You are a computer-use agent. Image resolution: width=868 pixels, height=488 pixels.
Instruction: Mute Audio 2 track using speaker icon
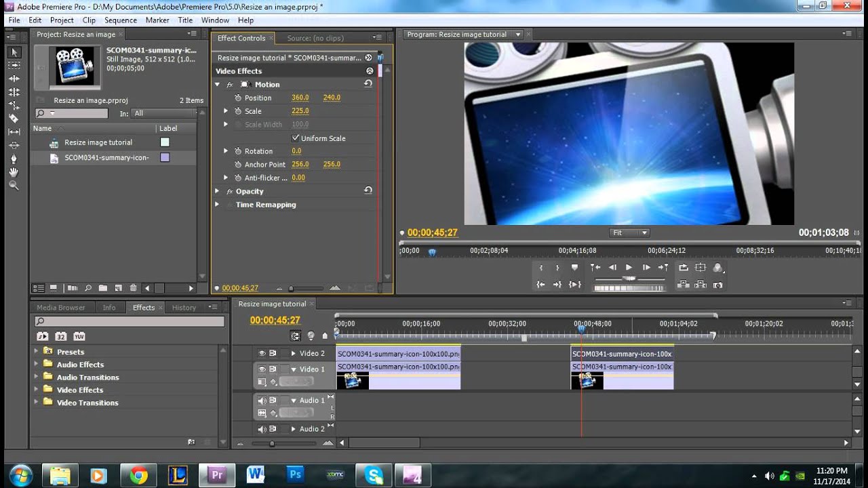262,429
